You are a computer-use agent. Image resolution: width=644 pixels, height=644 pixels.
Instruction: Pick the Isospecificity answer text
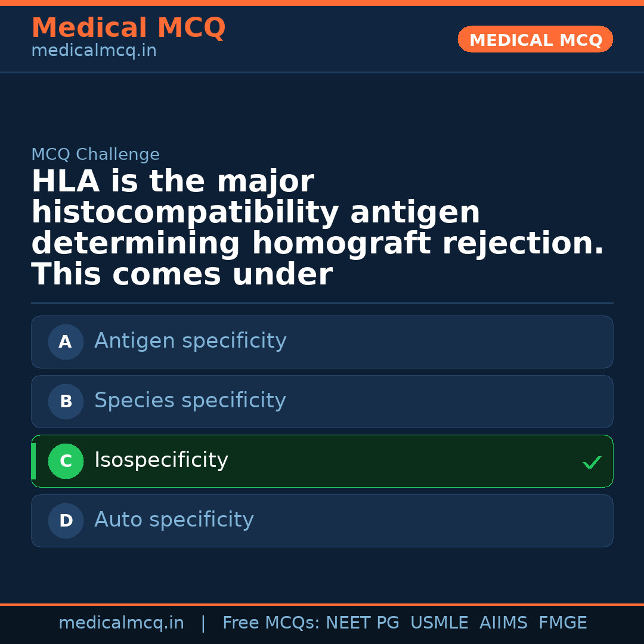tap(161, 460)
